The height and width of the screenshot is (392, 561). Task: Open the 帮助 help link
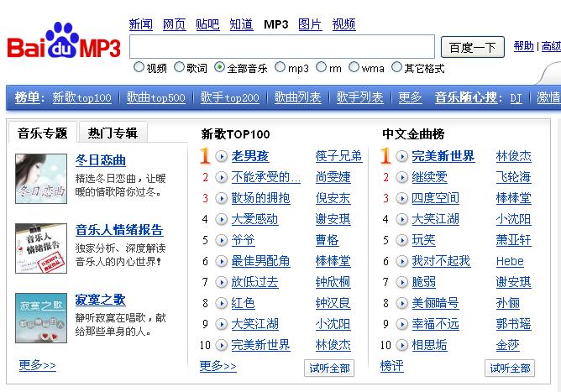click(524, 46)
